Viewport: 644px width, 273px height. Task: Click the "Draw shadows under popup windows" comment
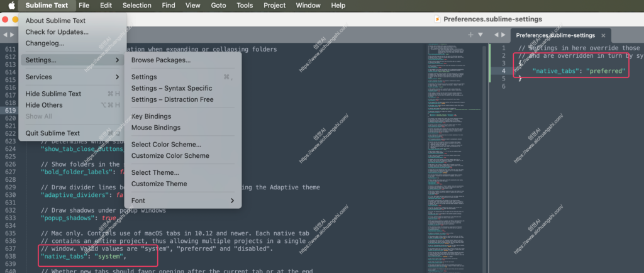(x=103, y=210)
